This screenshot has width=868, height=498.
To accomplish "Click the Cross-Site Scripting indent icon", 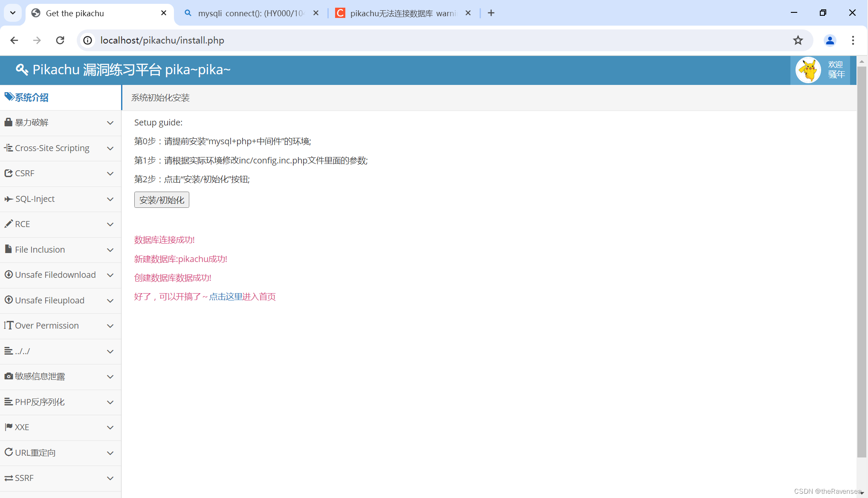I will 8,148.
